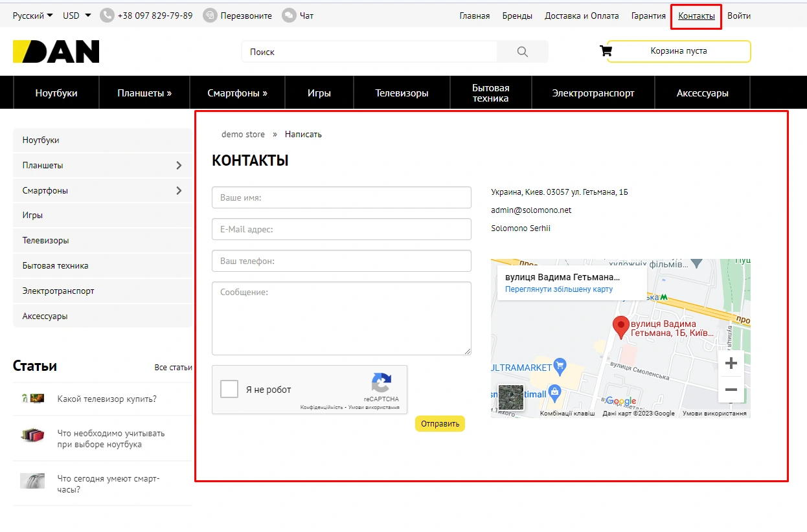Click the red map location pin

tap(621, 327)
